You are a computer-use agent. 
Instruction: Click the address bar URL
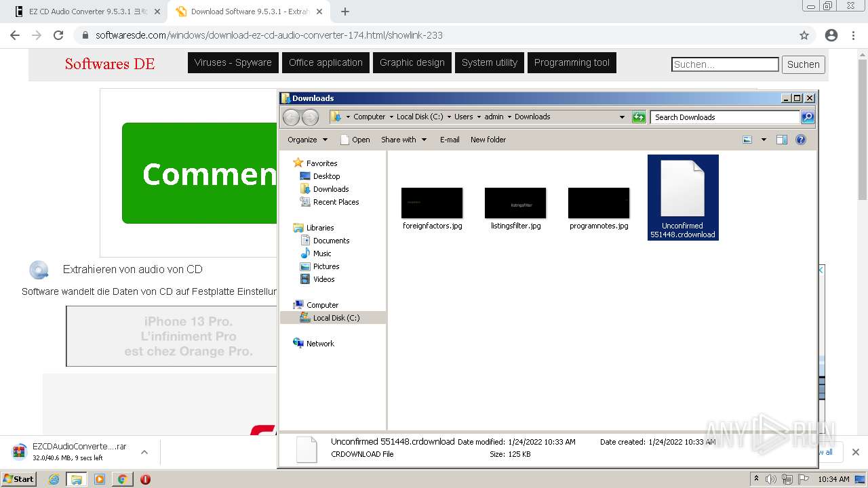click(269, 35)
